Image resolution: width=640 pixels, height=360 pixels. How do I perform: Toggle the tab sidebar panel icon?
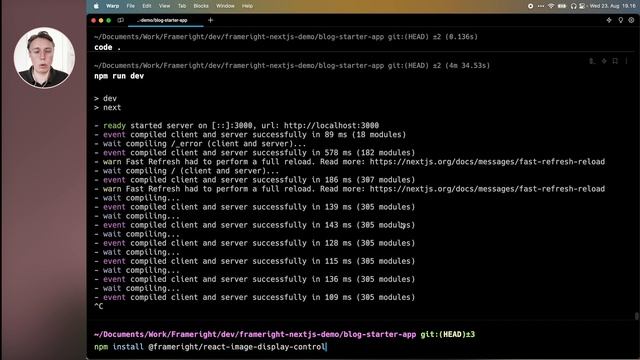[120, 20]
